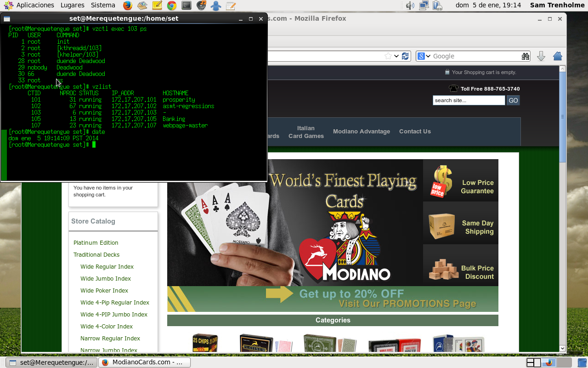Open the Platinum Edition catalog link

[x=96, y=242]
